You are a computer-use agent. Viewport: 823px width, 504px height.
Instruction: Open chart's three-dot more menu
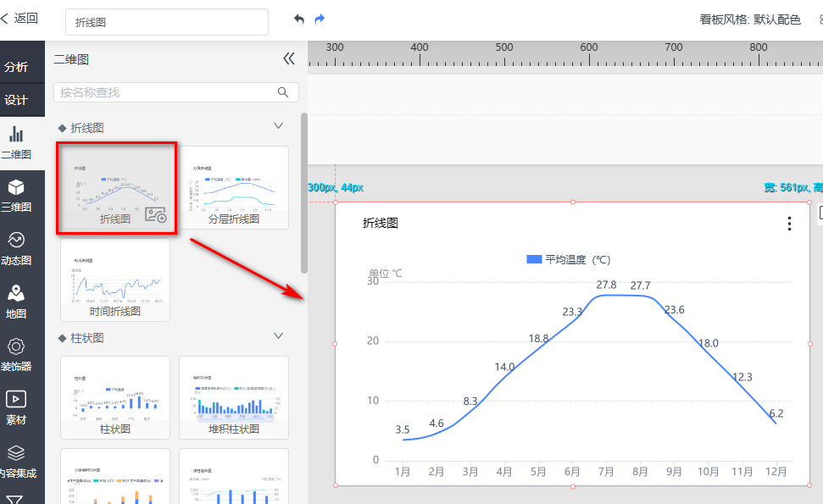(789, 224)
